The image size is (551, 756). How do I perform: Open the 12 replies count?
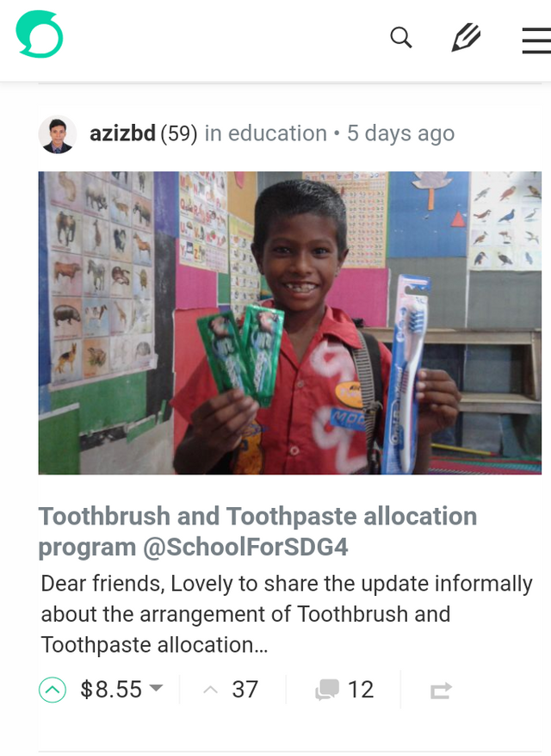click(361, 690)
